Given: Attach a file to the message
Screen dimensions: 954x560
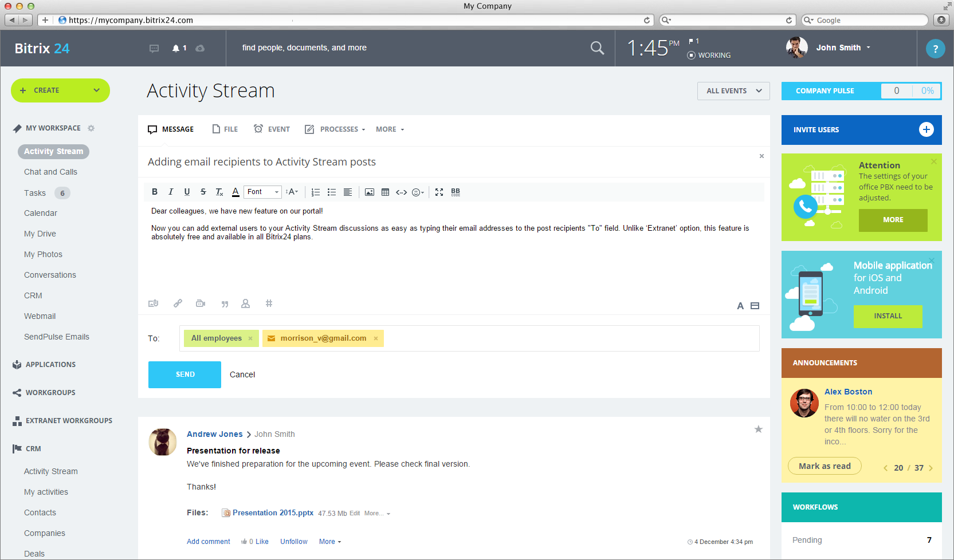Looking at the screenshot, I should 154,303.
